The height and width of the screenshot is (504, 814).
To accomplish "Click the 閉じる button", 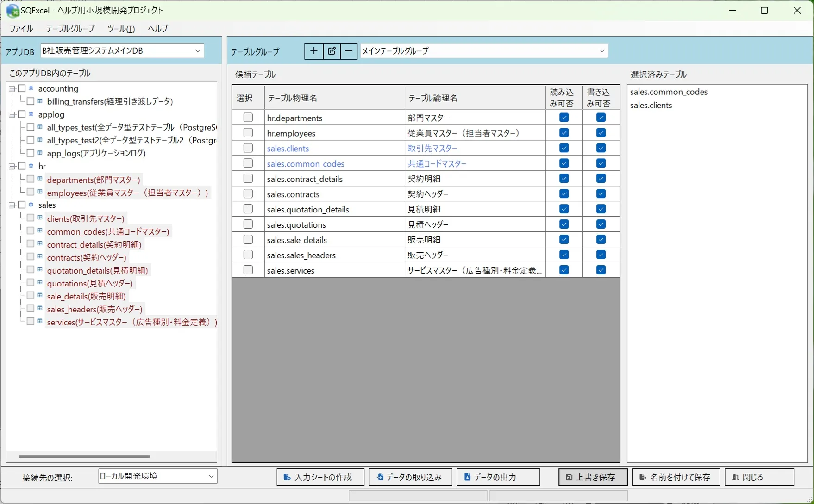I will point(759,477).
